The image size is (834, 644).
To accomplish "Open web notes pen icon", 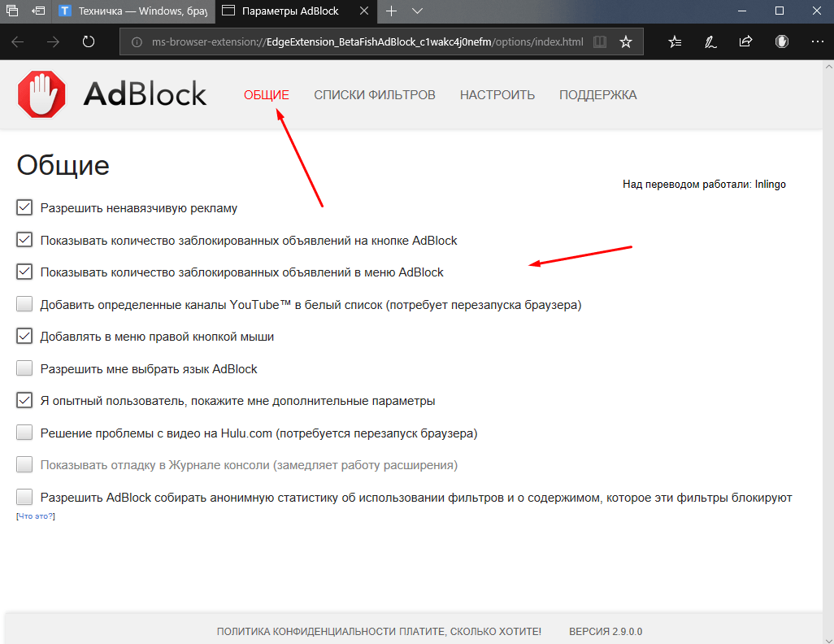I will point(710,41).
